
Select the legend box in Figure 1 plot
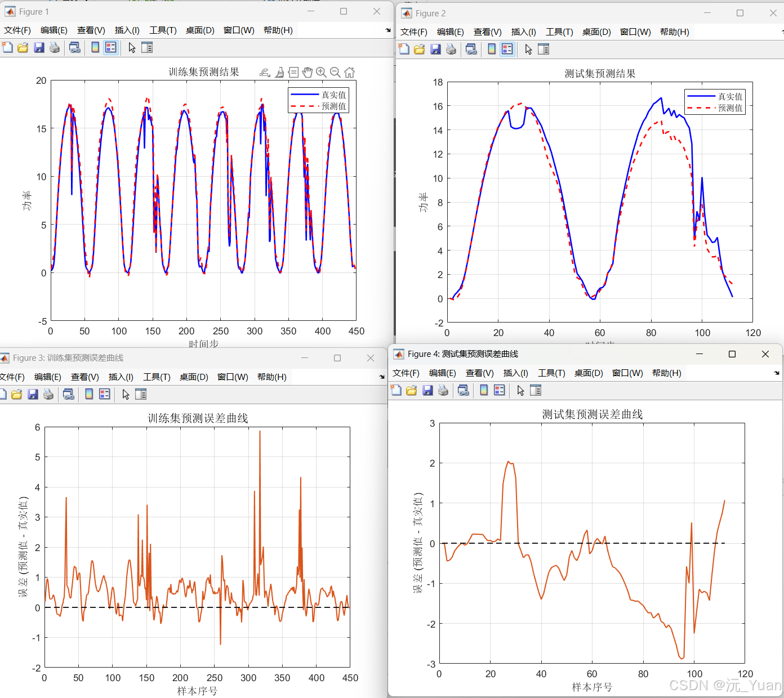click(x=319, y=100)
